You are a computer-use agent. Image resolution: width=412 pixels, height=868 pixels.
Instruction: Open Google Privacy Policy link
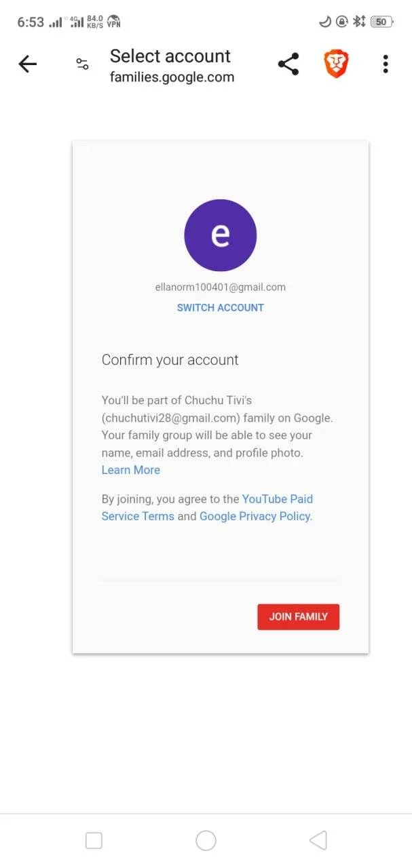click(x=255, y=516)
